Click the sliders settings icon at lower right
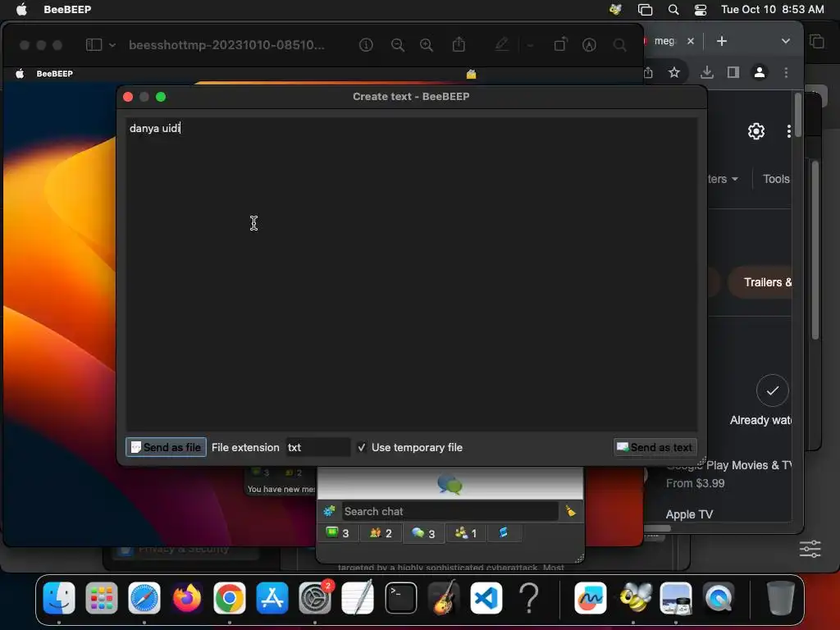Viewport: 840px width, 630px height. coord(810,549)
